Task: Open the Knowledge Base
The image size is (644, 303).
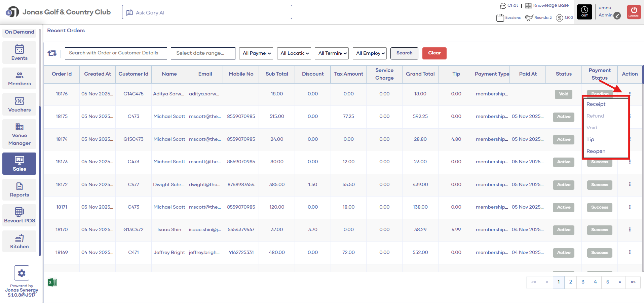Action: [547, 5]
